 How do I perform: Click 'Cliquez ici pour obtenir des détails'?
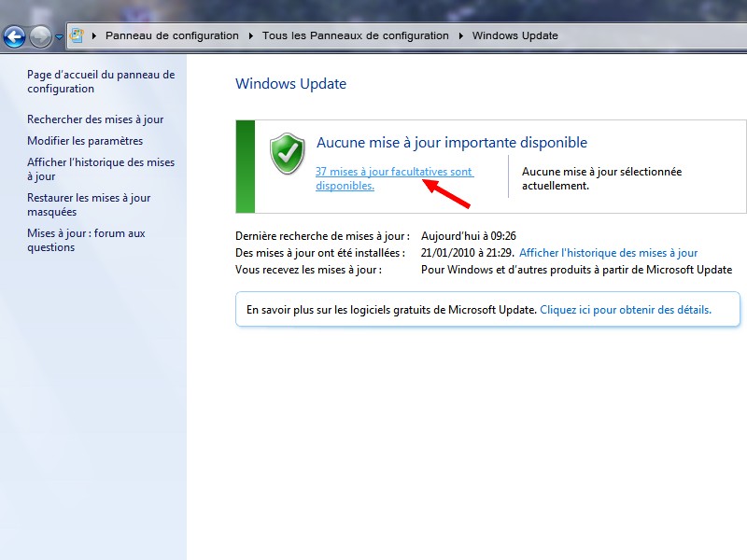click(625, 310)
